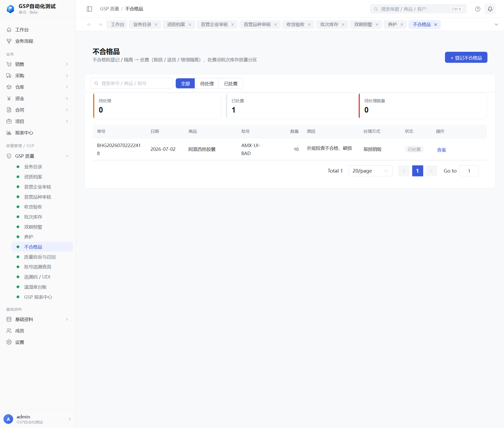Open the notifications bell
The height and width of the screenshot is (428, 504).
[x=490, y=9]
